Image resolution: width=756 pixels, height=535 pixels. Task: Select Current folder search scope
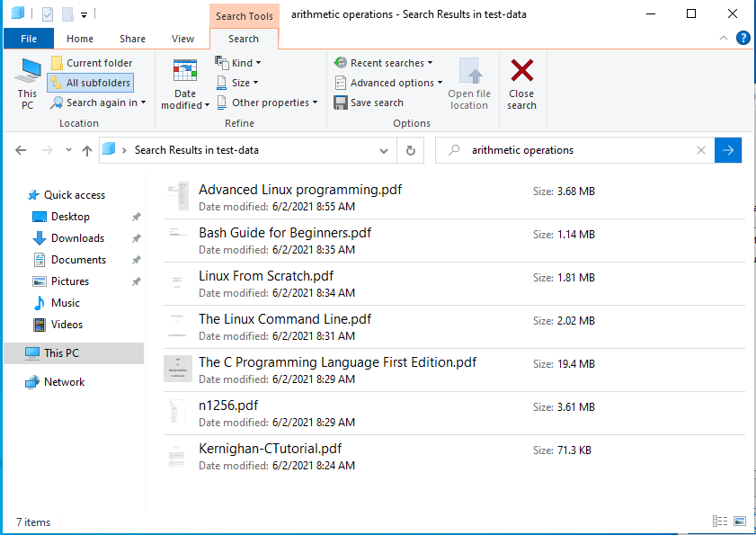pos(92,63)
